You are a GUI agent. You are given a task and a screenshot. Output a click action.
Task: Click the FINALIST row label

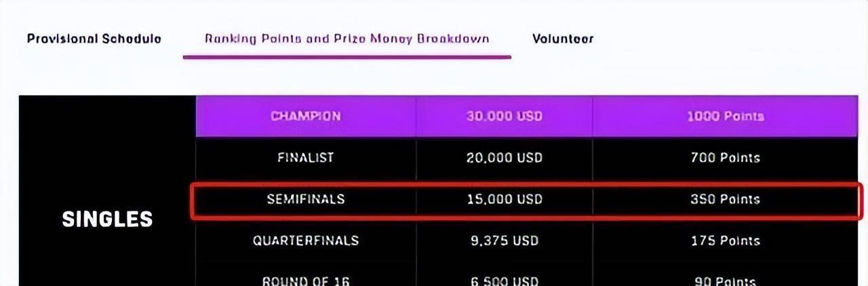[x=306, y=157]
